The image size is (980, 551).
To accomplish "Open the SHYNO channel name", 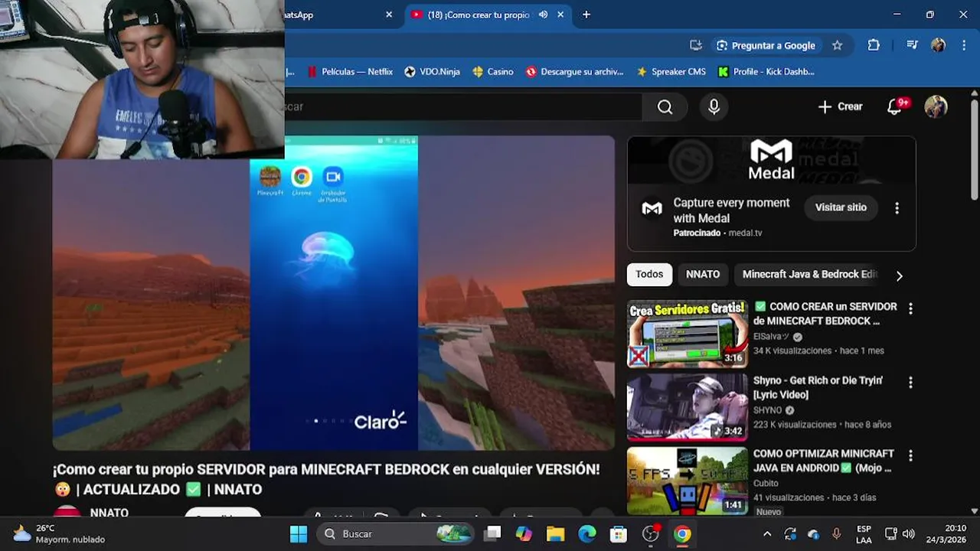I will point(767,410).
